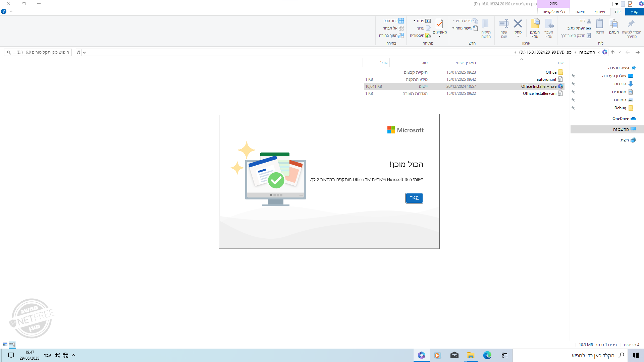Collapse the ribbon with the chevron
The width and height of the screenshot is (644, 362).
[x=11, y=11]
